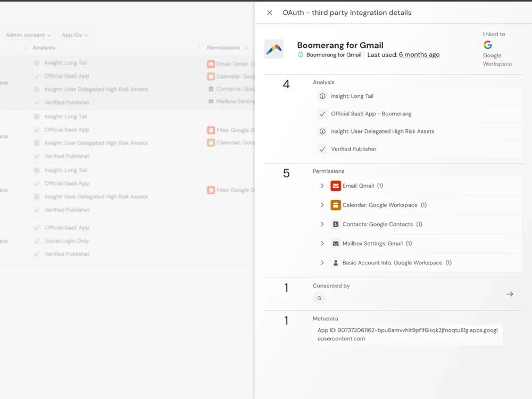Expand the Mailbox Settings: Gmail permission
Viewport: 532px width, 399px height.
coord(322,244)
